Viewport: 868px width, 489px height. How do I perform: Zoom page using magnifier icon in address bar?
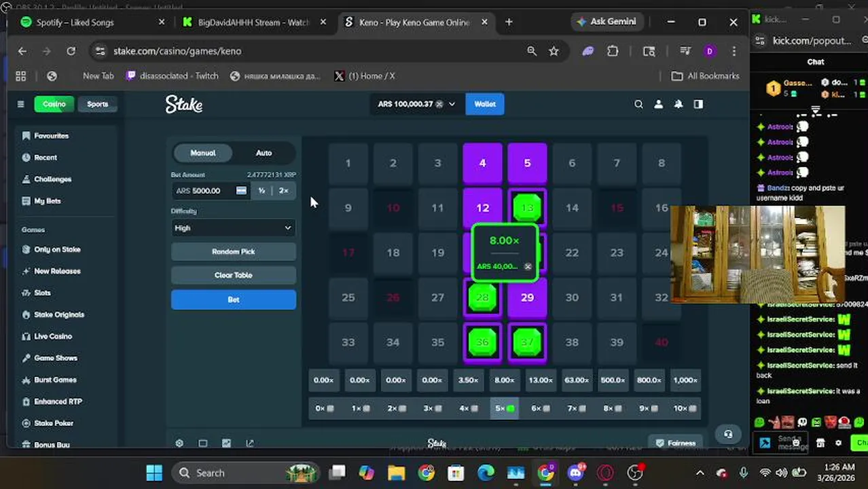tap(532, 51)
